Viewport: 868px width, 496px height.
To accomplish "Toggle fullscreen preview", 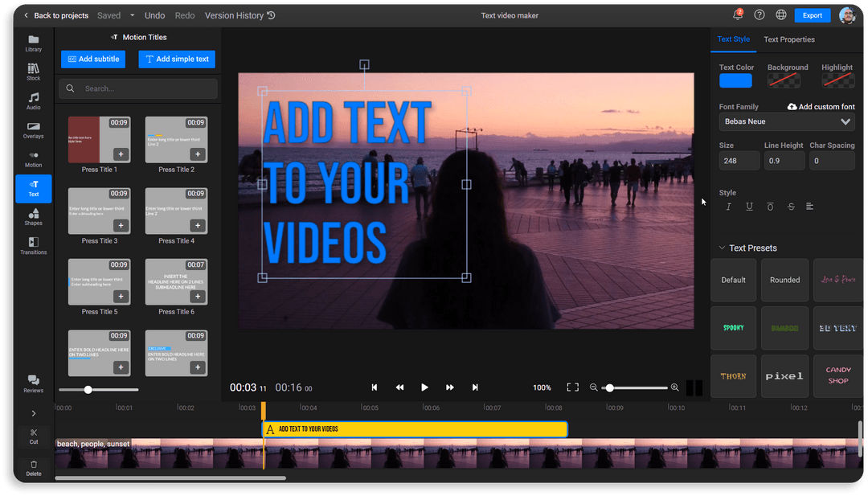I will [573, 387].
